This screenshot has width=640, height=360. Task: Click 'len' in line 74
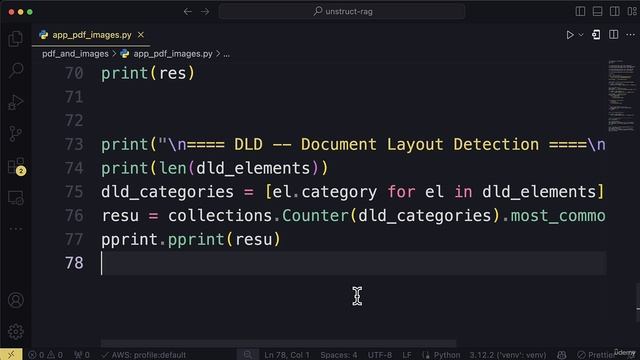(x=173, y=168)
